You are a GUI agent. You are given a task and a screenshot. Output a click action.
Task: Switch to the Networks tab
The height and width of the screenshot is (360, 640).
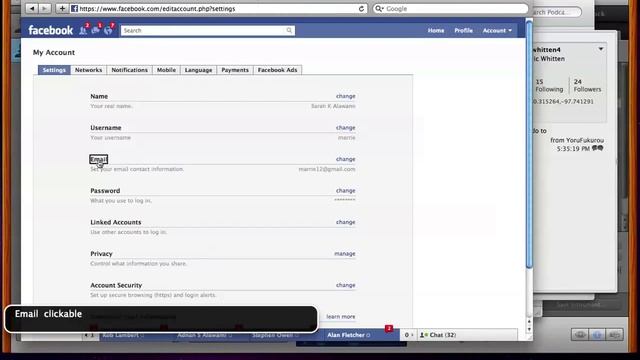[x=89, y=70]
